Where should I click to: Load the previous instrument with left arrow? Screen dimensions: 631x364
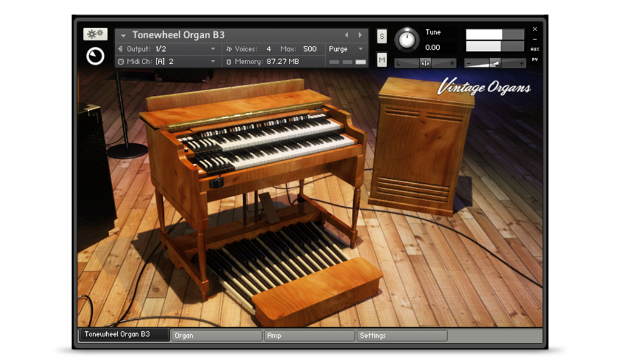click(346, 35)
